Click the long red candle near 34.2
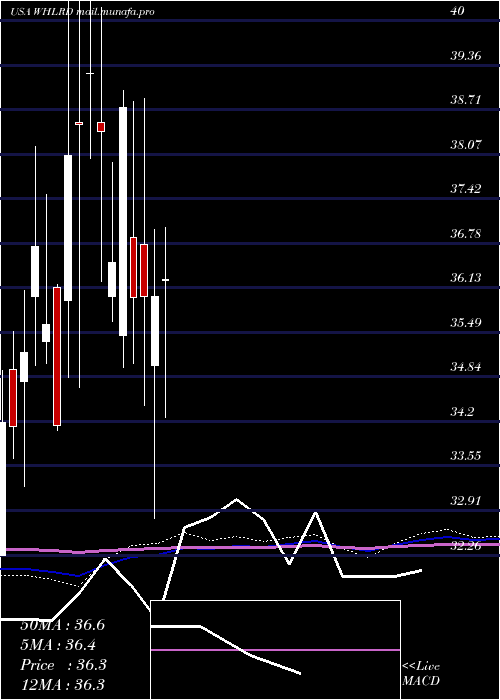 (57, 356)
